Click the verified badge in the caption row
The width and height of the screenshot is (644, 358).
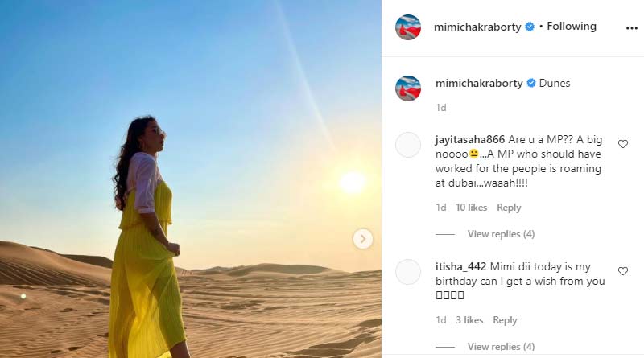pyautogui.click(x=531, y=83)
